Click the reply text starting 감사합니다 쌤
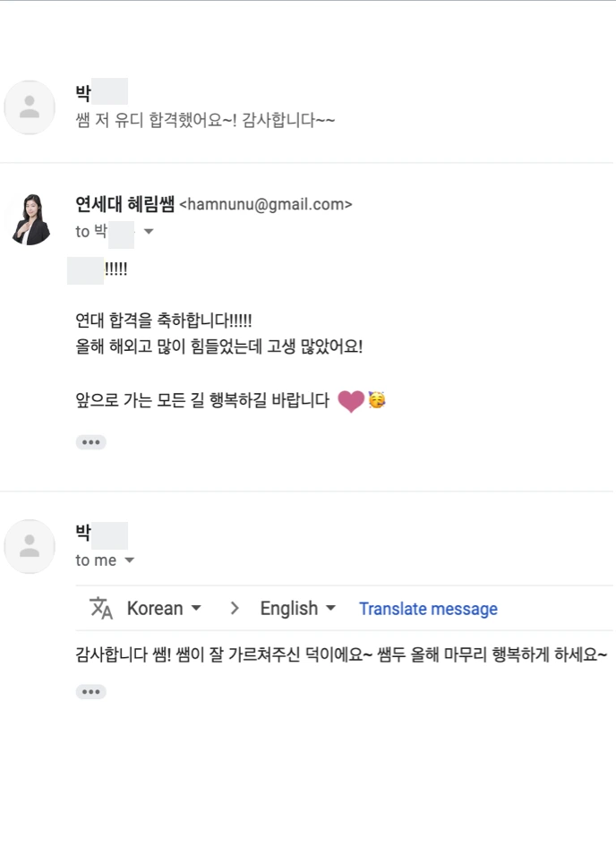616x863 pixels. (341, 654)
